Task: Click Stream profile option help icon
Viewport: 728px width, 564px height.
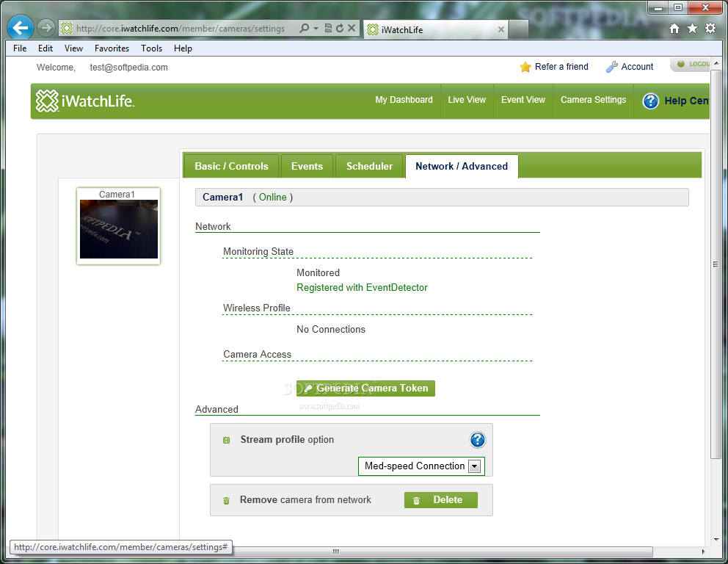Action: click(x=477, y=439)
